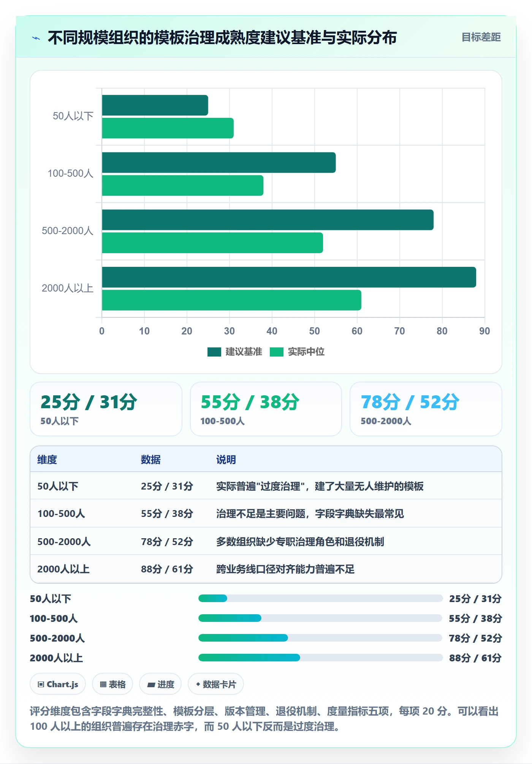This screenshot has height=764, width=532.
Task: Click the lightning bolt icon beside the title
Action: (36, 38)
